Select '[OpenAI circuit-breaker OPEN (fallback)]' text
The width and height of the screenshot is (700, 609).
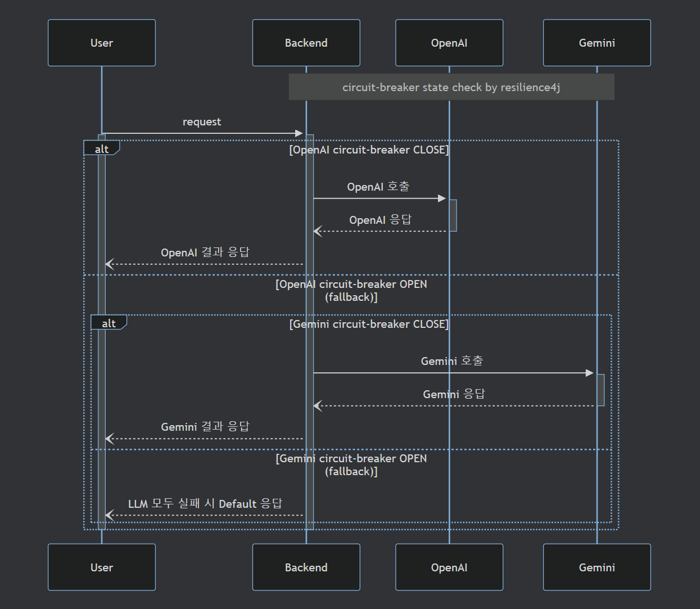click(x=351, y=291)
